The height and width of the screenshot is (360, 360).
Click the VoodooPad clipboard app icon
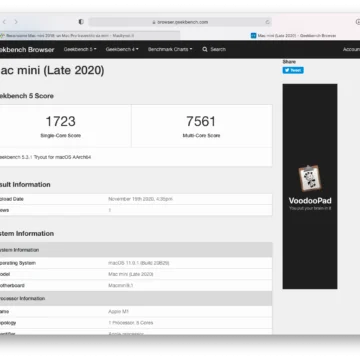pyautogui.click(x=310, y=178)
